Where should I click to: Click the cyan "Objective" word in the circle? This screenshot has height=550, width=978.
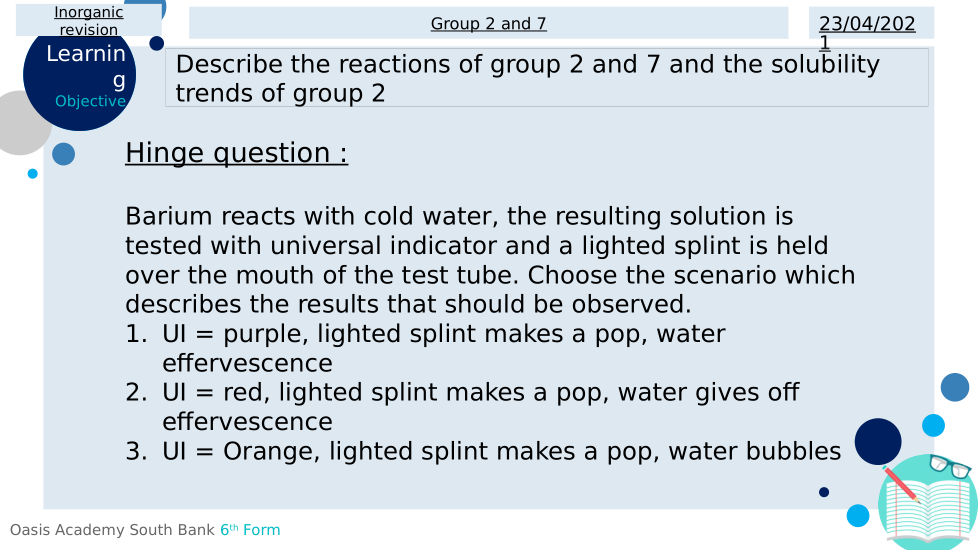pos(90,101)
